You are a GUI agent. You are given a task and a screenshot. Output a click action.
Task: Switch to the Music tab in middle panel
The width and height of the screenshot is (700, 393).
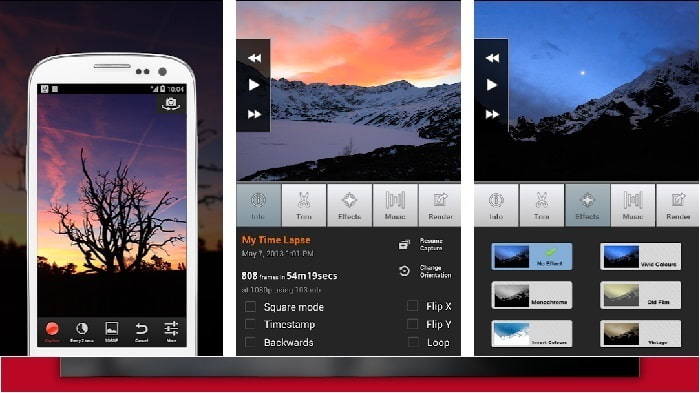395,205
